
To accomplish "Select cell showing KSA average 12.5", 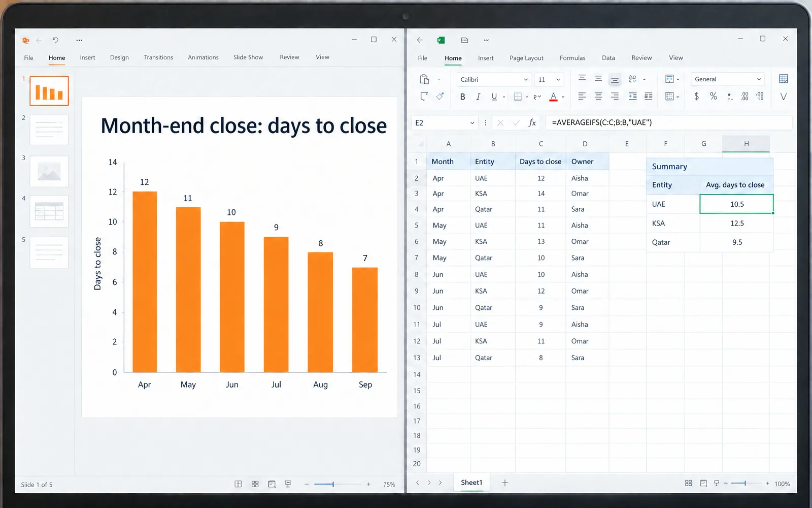I will [736, 223].
